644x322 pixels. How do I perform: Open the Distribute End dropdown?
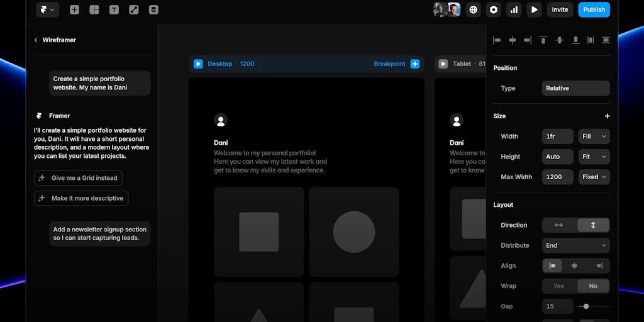[x=576, y=245]
